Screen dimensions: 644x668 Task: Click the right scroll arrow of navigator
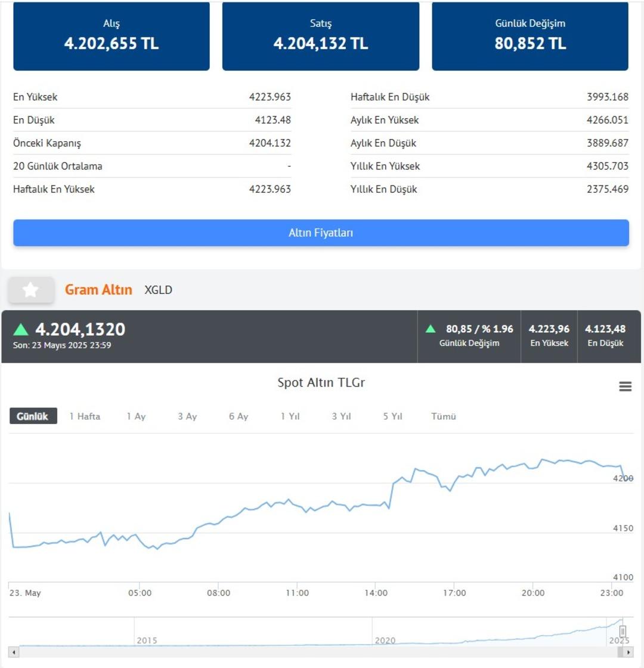coord(628,652)
